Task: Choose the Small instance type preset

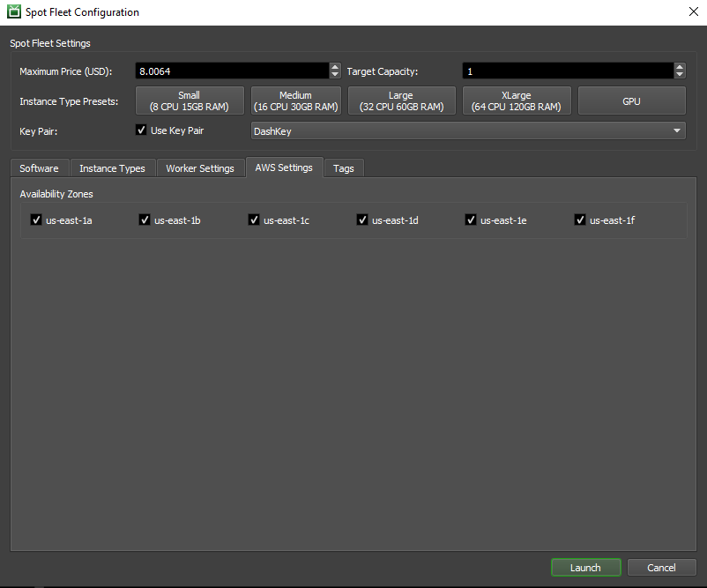Action: (x=189, y=100)
